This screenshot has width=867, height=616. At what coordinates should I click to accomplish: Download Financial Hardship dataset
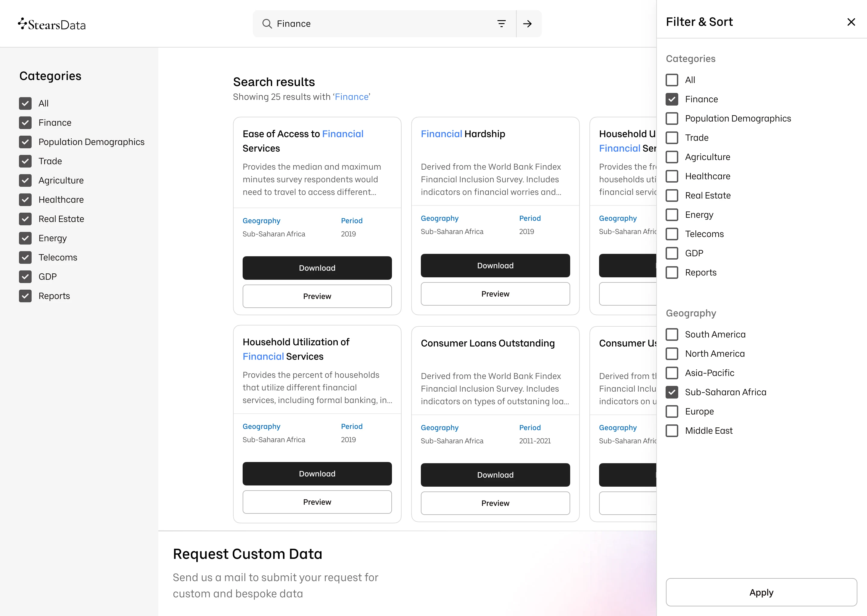tap(495, 266)
